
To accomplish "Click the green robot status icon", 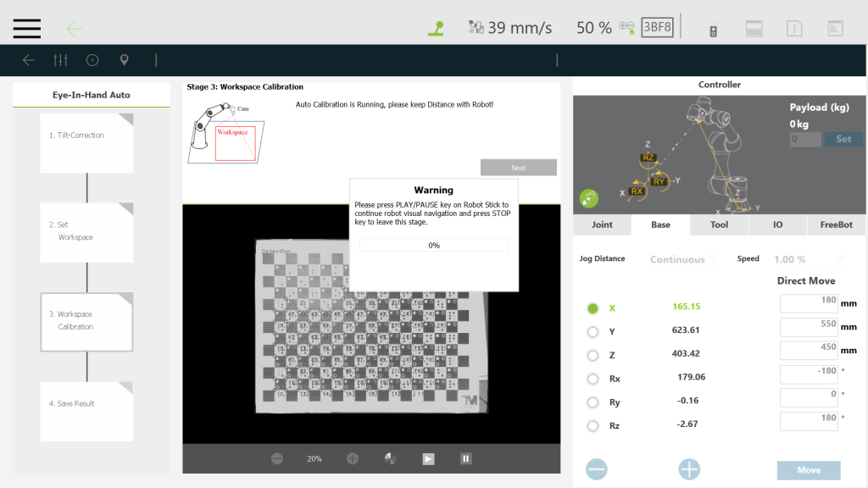I will [x=435, y=28].
